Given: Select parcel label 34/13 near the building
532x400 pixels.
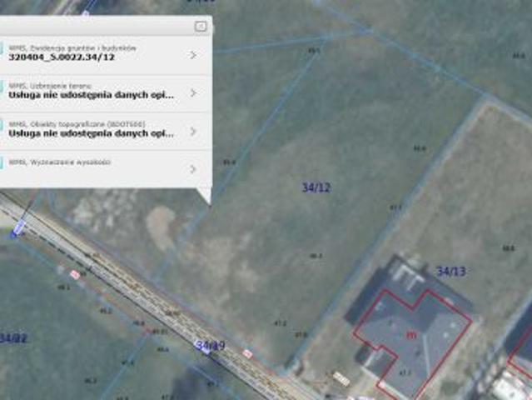Looking at the screenshot, I should click(450, 272).
